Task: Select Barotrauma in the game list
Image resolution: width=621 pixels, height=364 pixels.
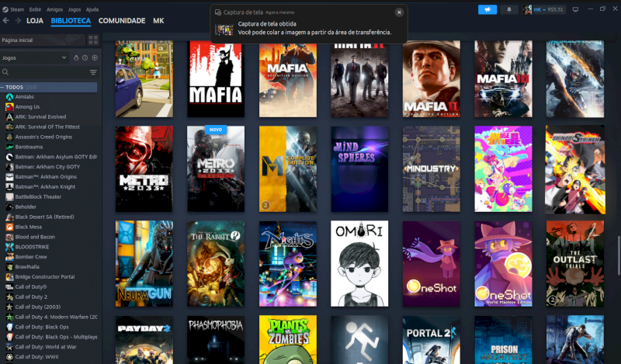Action: (29, 147)
